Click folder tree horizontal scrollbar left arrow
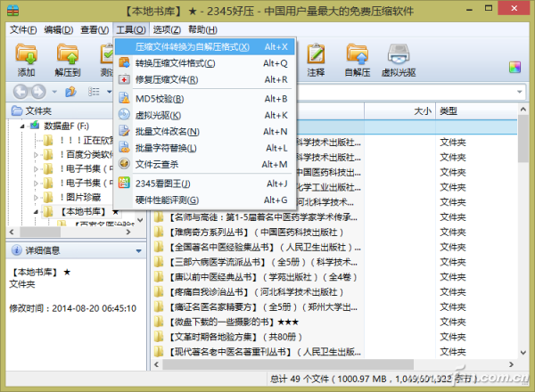 pyautogui.click(x=12, y=233)
